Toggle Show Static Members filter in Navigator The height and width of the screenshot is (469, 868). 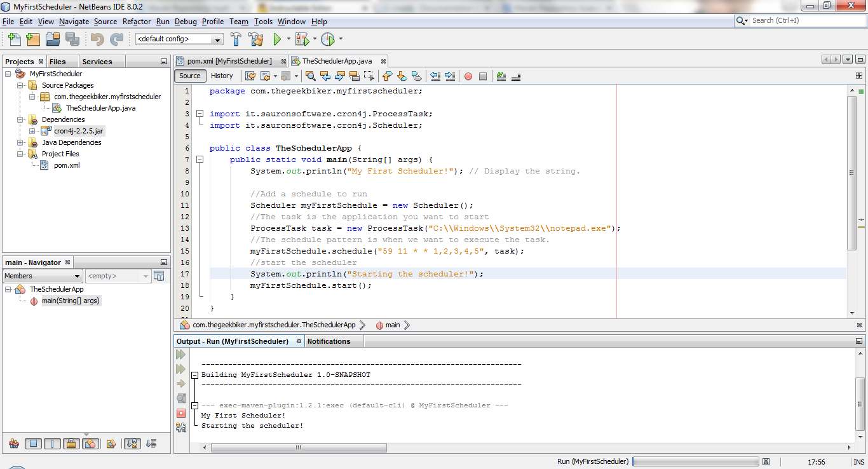click(x=52, y=444)
